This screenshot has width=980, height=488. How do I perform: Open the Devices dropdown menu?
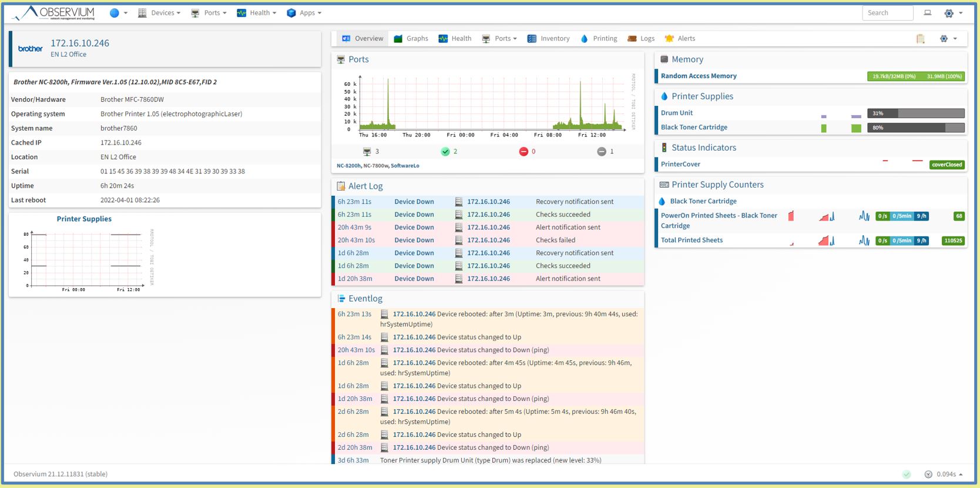tap(159, 13)
